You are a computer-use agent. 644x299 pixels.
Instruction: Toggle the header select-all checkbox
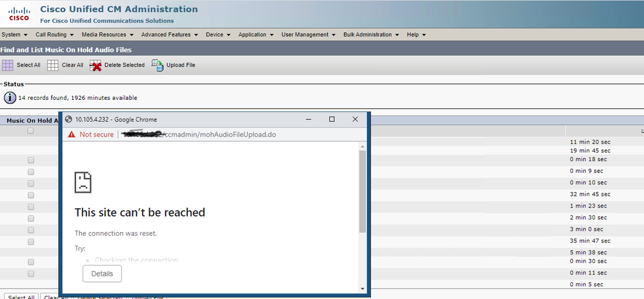(x=30, y=131)
